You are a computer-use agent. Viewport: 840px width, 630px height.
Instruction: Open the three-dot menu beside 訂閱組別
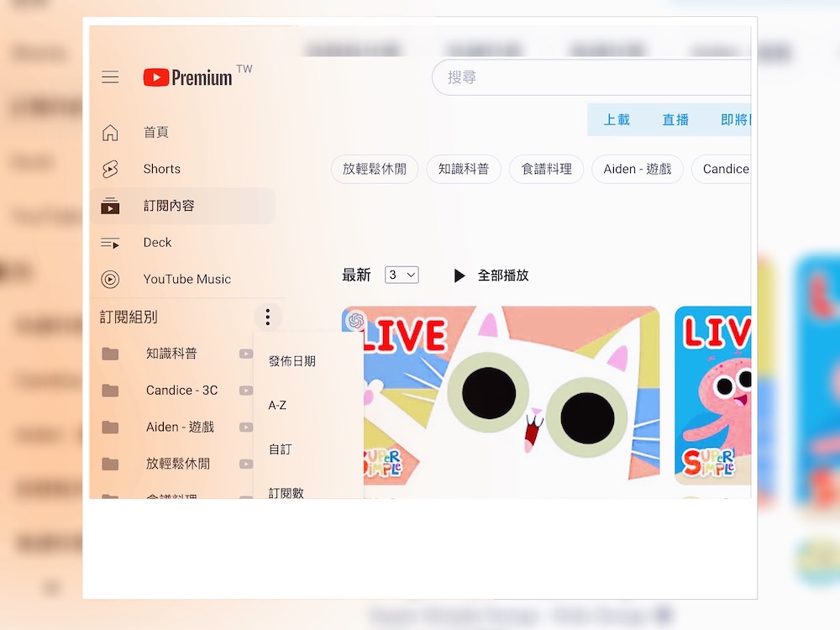[267, 317]
